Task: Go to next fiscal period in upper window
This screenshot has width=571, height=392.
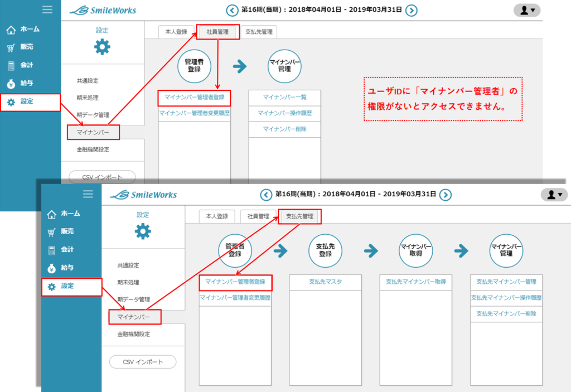Action: pyautogui.click(x=412, y=10)
